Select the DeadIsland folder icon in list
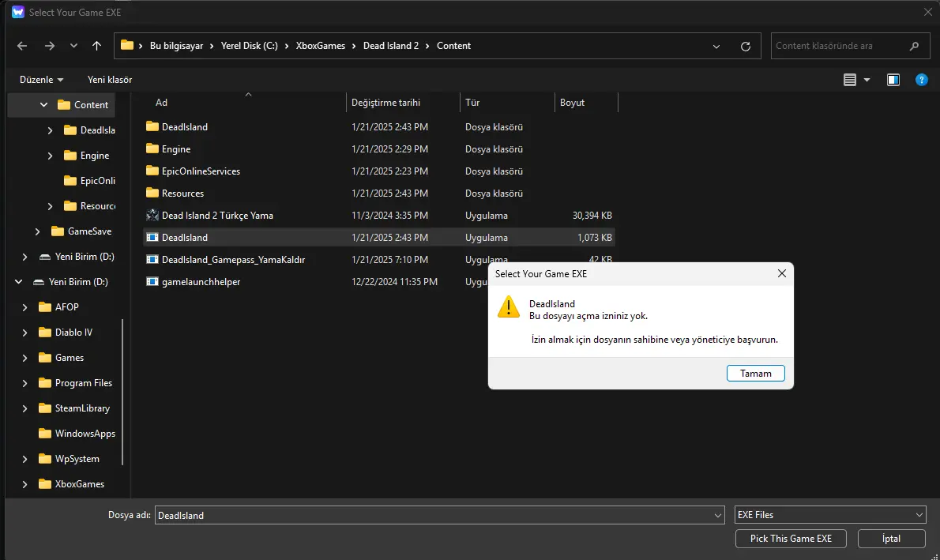940x560 pixels. coord(152,126)
